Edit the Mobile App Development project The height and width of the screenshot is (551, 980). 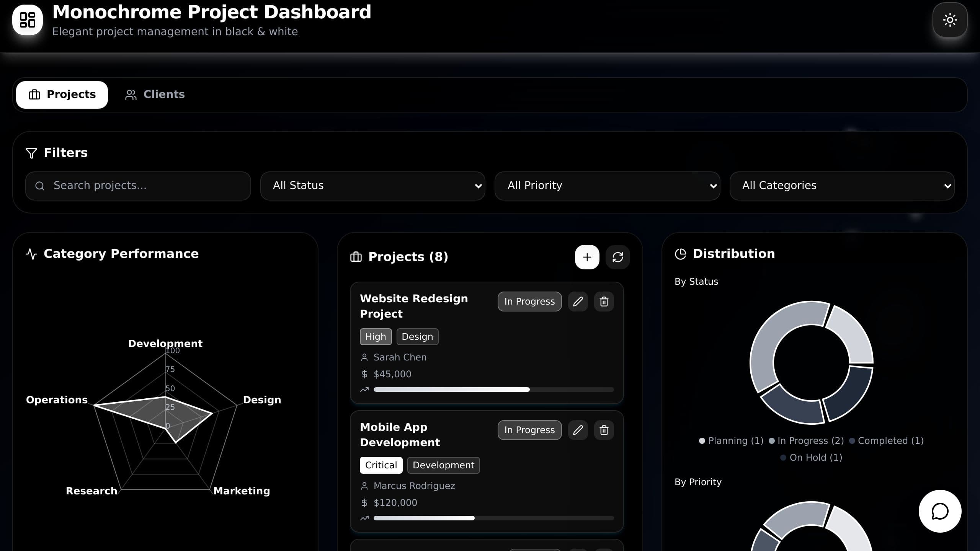click(578, 430)
